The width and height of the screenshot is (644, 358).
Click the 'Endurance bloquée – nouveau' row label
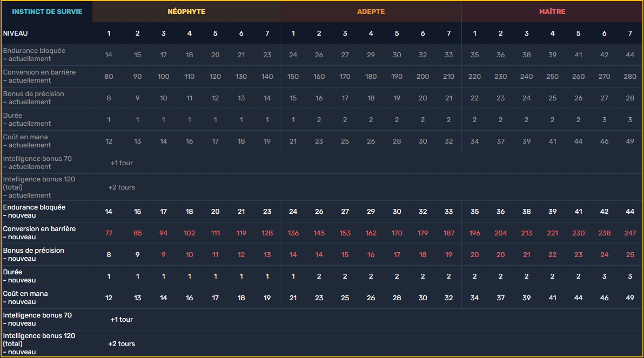tap(34, 212)
